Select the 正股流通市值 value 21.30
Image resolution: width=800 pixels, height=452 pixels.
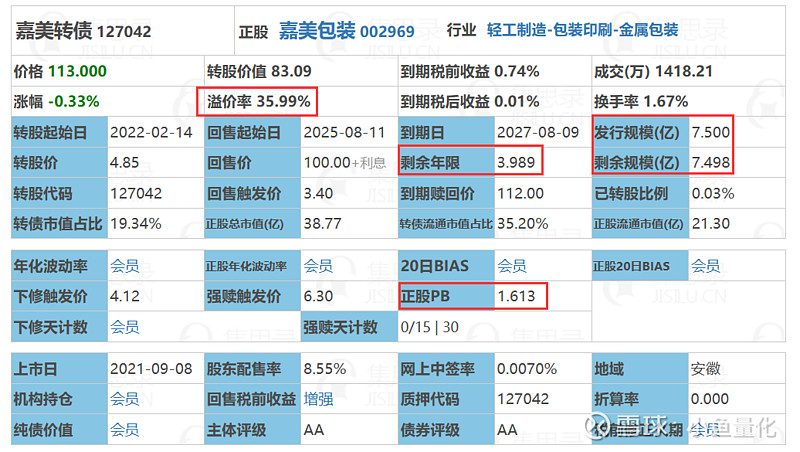coord(711,223)
